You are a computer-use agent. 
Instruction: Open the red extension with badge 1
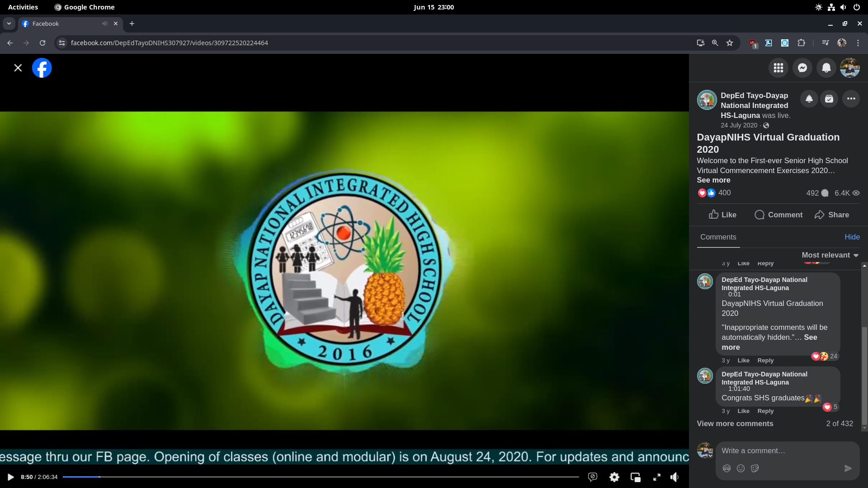[x=753, y=43]
